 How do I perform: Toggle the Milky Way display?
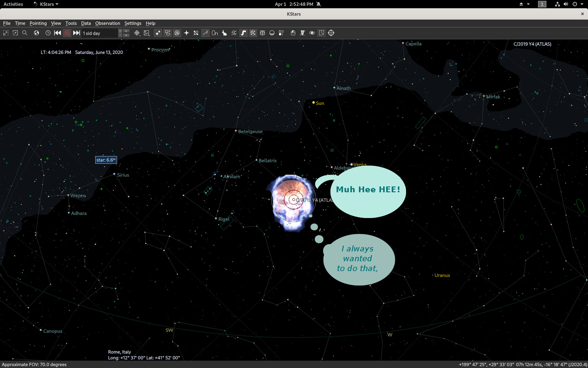(243, 33)
